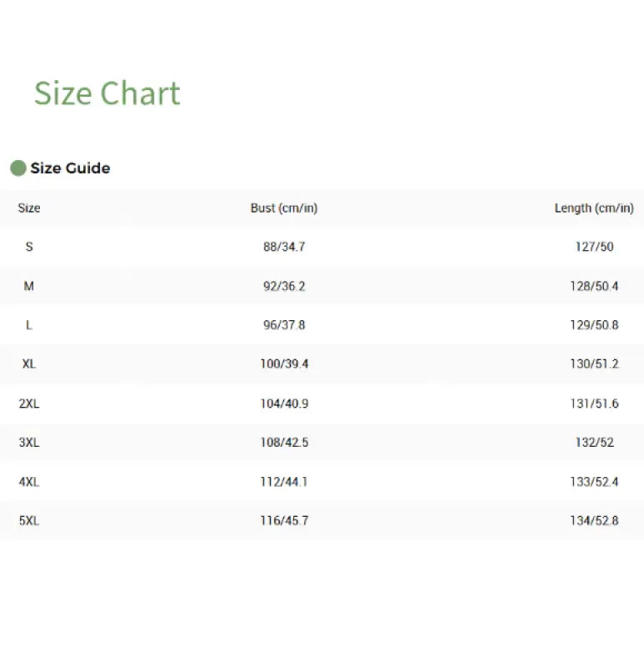Select length measurement 133/52.4

[x=594, y=482]
